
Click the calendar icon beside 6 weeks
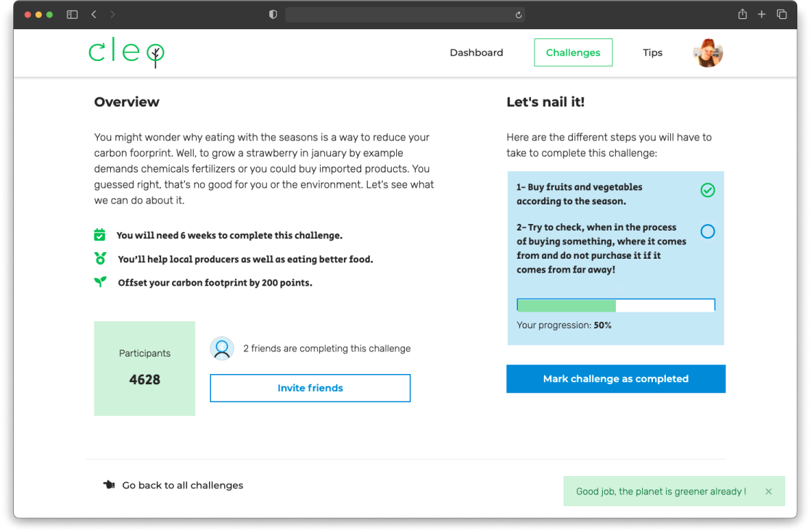click(100, 235)
